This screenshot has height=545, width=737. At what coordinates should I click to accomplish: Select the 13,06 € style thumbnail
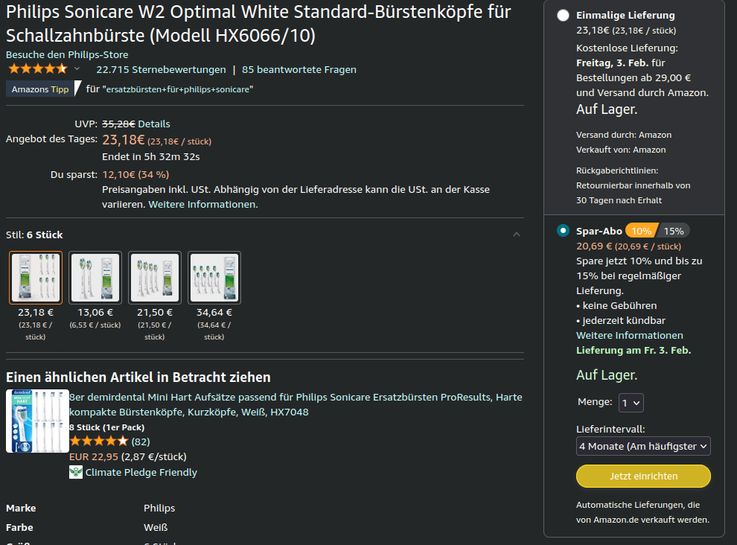click(95, 277)
